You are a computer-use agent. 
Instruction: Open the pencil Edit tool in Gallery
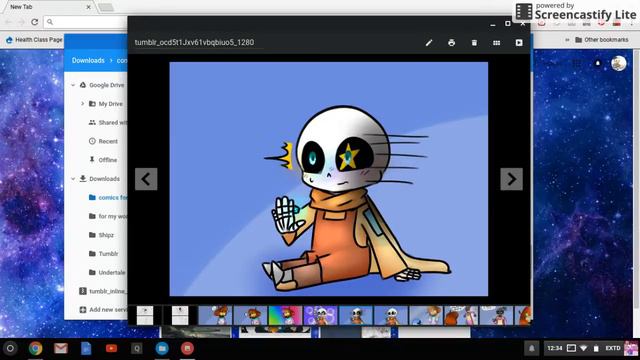pos(429,42)
